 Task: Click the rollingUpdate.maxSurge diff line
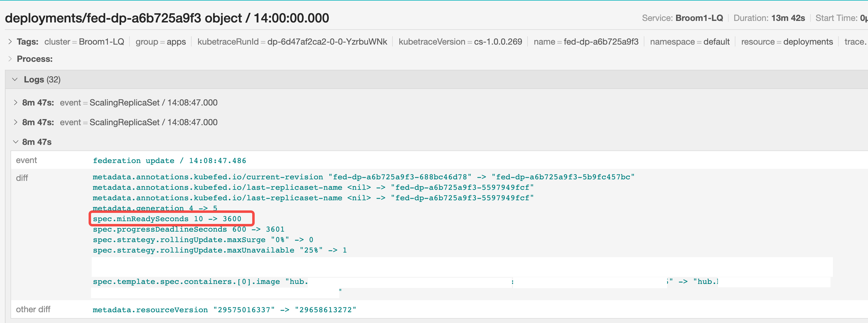[x=203, y=240]
